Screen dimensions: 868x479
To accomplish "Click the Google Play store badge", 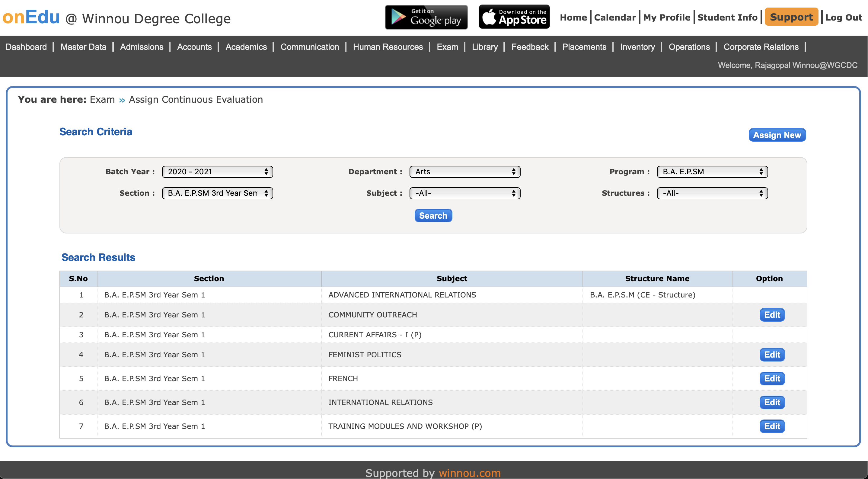I will click(426, 17).
